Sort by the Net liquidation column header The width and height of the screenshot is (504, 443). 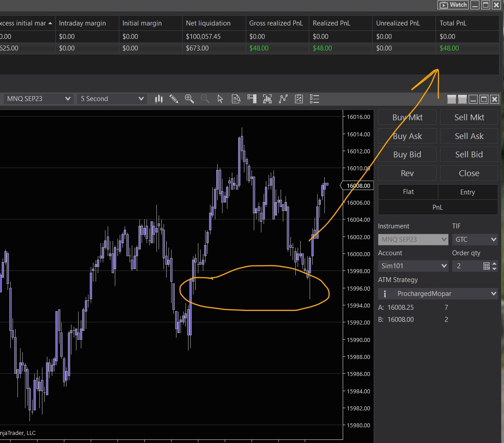208,23
